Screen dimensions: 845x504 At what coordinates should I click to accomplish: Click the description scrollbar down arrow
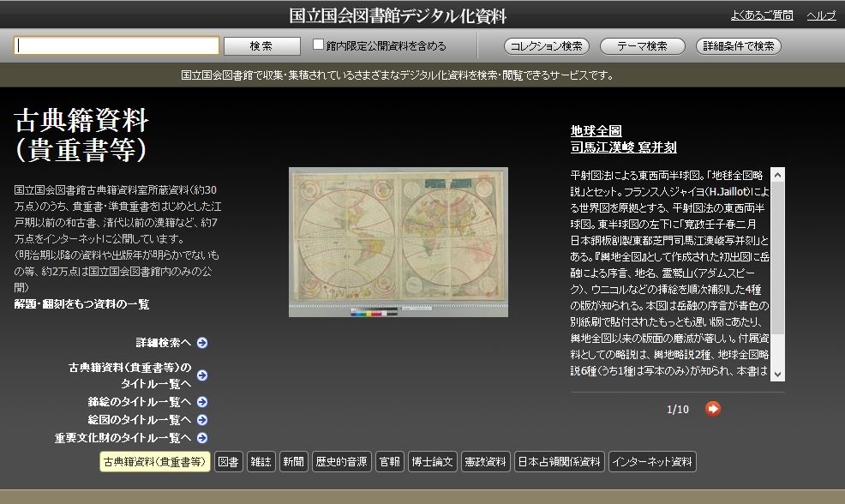pyautogui.click(x=777, y=374)
